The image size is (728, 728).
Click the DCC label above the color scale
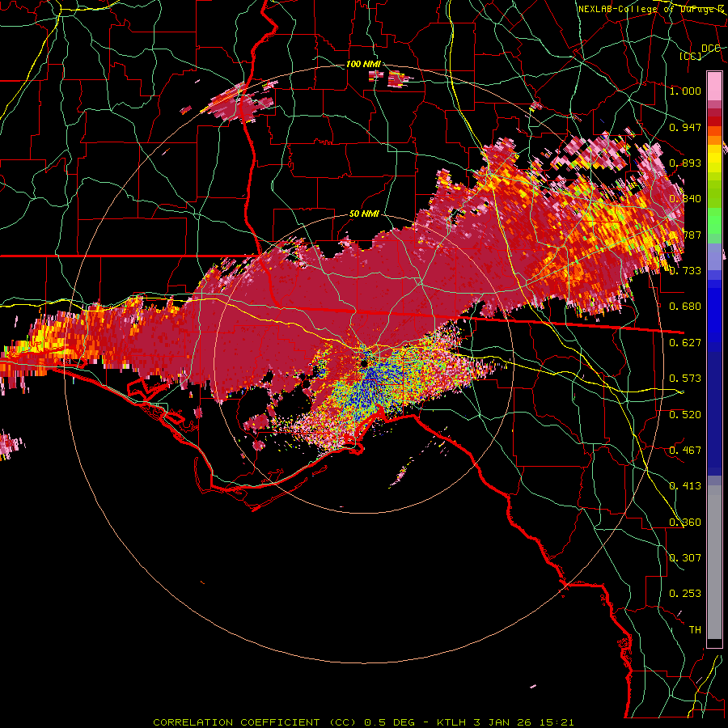(x=711, y=49)
